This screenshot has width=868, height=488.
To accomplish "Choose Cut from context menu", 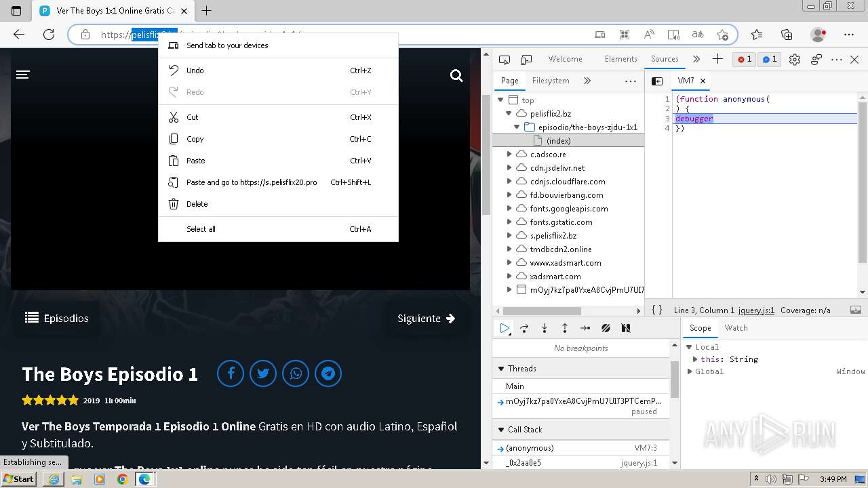I will 278,117.
